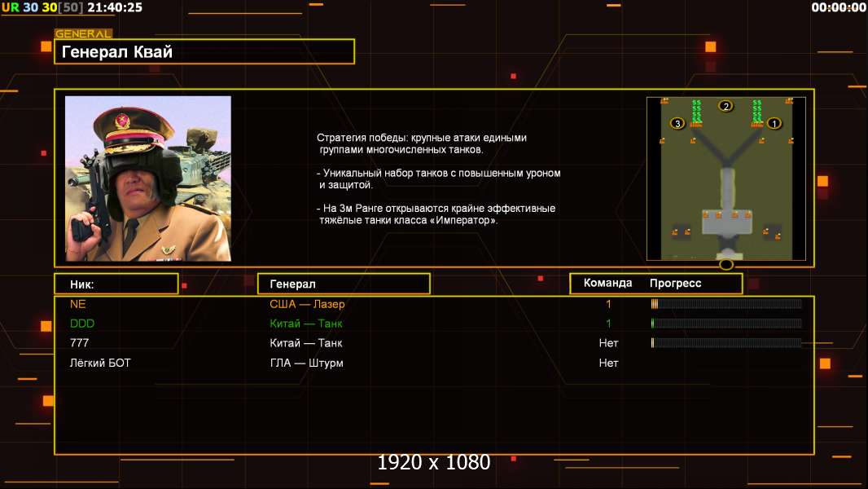
Task: Click the '[50]' counter in status line
Action: click(x=71, y=7)
